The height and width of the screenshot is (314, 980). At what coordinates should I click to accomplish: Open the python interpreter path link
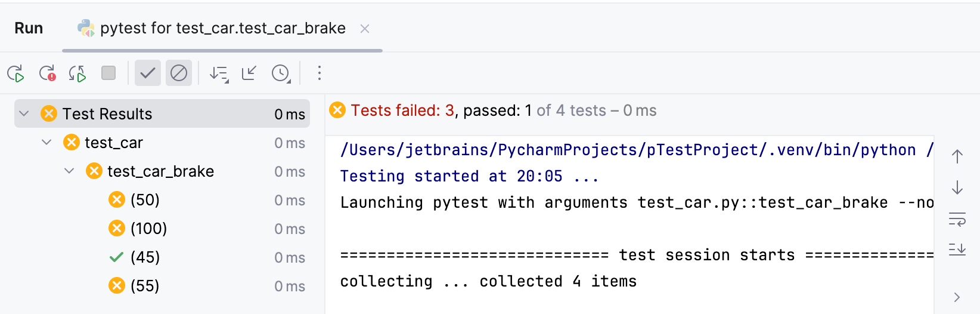[x=627, y=150]
